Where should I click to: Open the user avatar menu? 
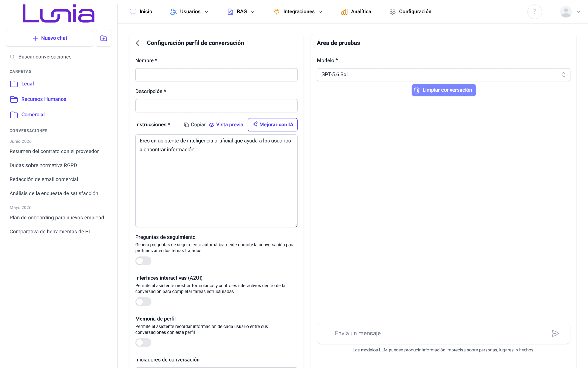coord(566,12)
